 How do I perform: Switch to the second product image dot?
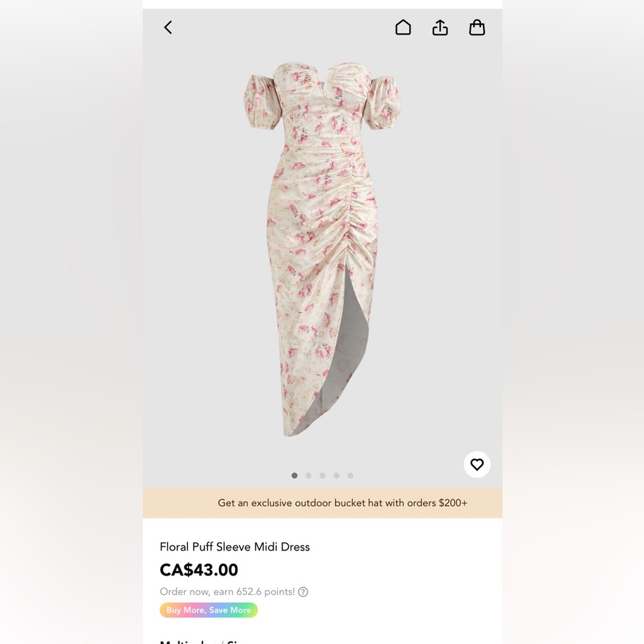[x=308, y=475]
